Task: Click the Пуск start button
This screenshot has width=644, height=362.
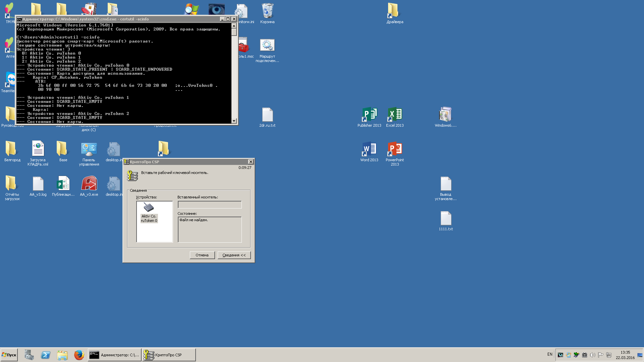Action: 9,355
